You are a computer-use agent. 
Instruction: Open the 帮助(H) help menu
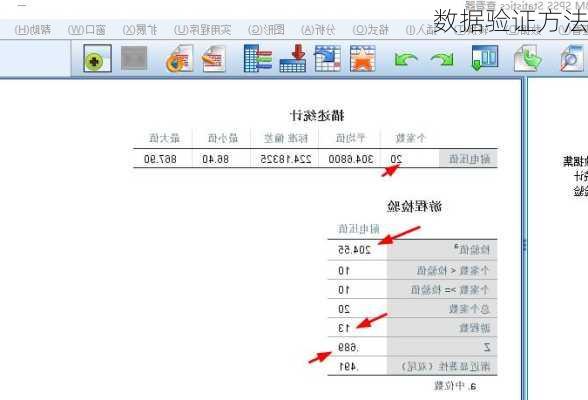click(33, 30)
